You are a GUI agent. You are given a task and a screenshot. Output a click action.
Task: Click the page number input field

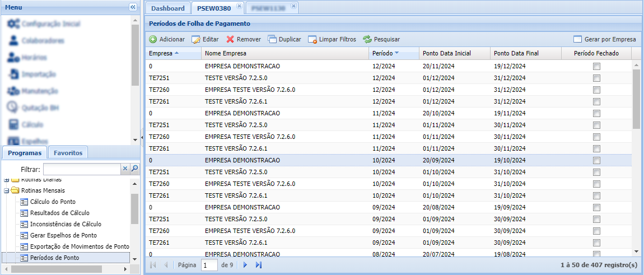(209, 265)
